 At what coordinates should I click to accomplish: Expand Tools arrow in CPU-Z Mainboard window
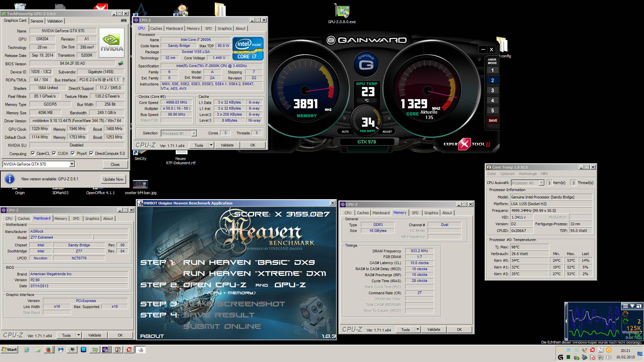click(78, 335)
